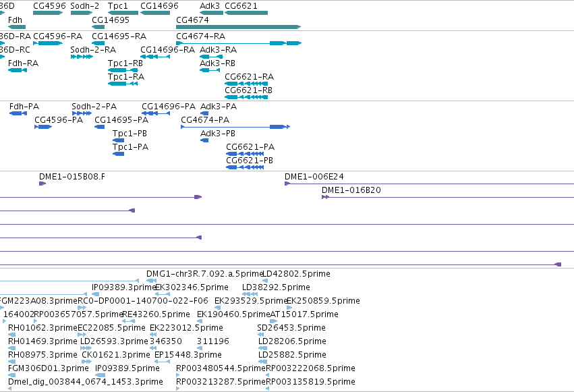Open the CG4674-PA CDS label
The height and width of the screenshot is (392, 574).
pyautogui.click(x=205, y=120)
